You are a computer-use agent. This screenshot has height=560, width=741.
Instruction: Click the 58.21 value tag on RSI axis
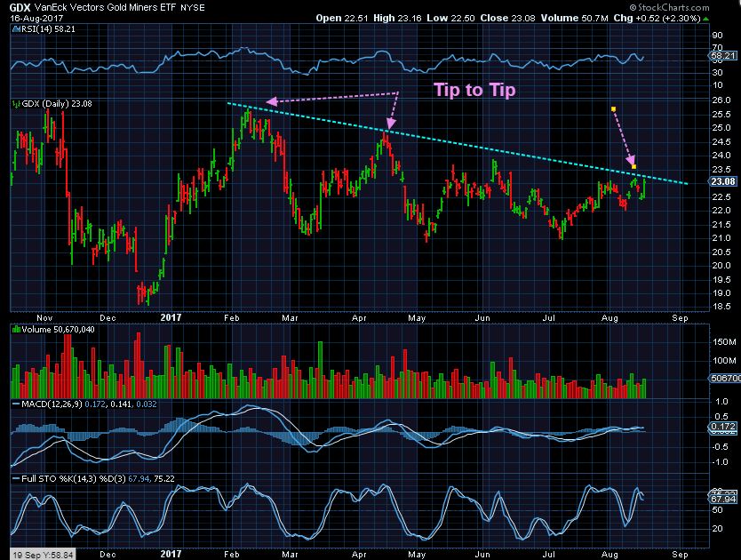pos(722,56)
